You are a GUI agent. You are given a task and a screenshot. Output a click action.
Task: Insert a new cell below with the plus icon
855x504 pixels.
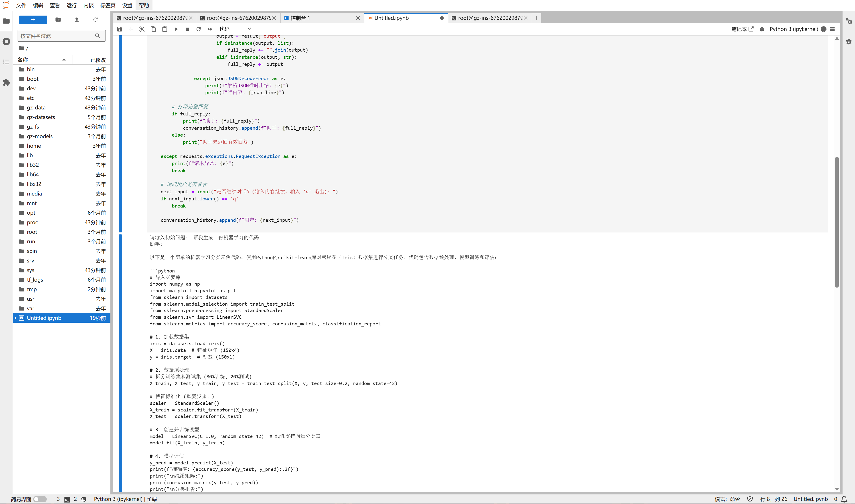click(x=131, y=29)
